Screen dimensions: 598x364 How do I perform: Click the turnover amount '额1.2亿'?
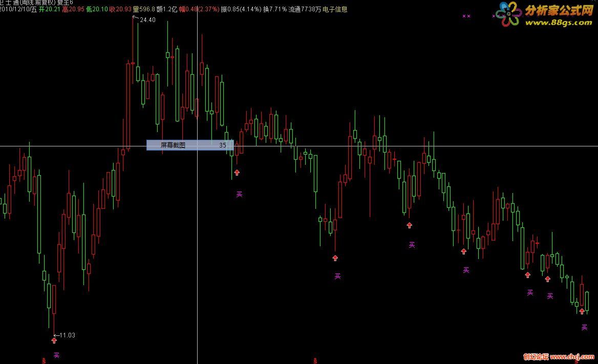(167, 9)
